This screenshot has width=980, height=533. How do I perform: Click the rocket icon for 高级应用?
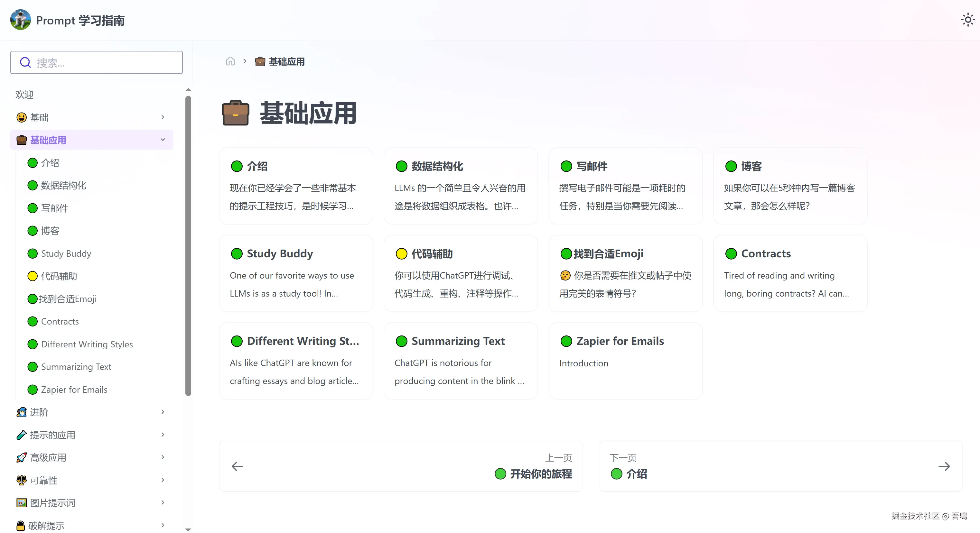point(21,457)
